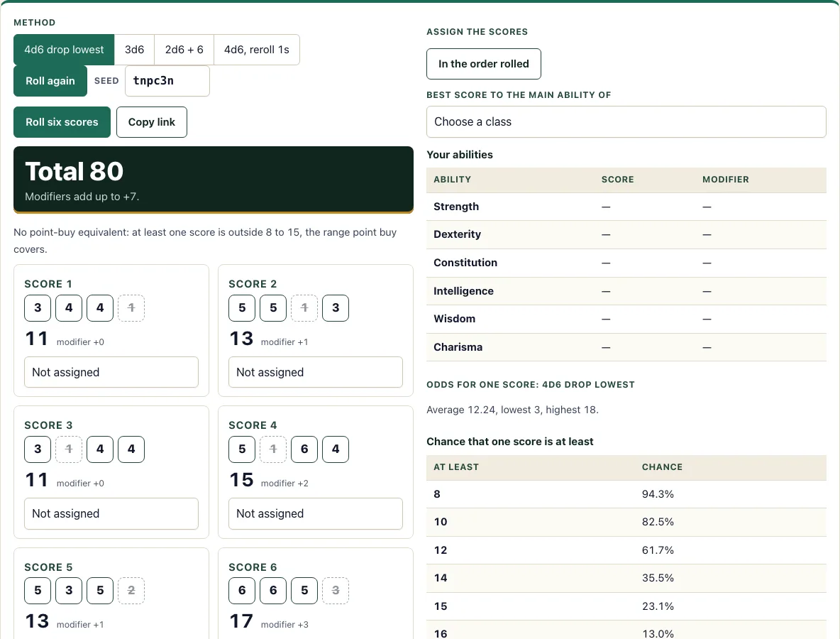The height and width of the screenshot is (639, 840).
Task: Click the dropped die 1 in Score 1
Action: click(131, 308)
